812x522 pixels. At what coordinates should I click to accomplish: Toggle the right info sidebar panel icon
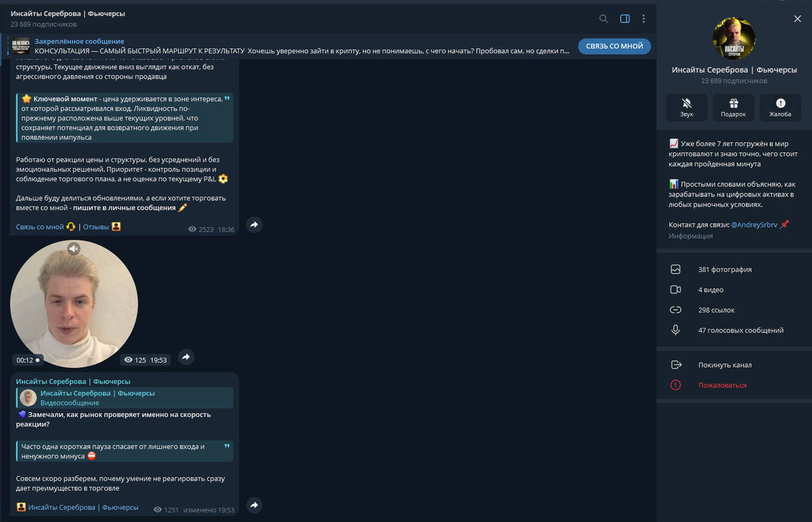point(625,19)
